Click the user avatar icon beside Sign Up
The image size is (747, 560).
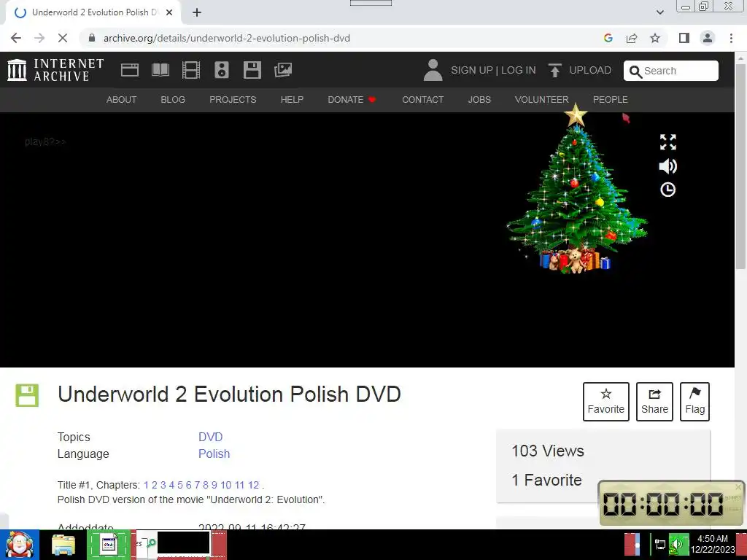pyautogui.click(x=433, y=70)
